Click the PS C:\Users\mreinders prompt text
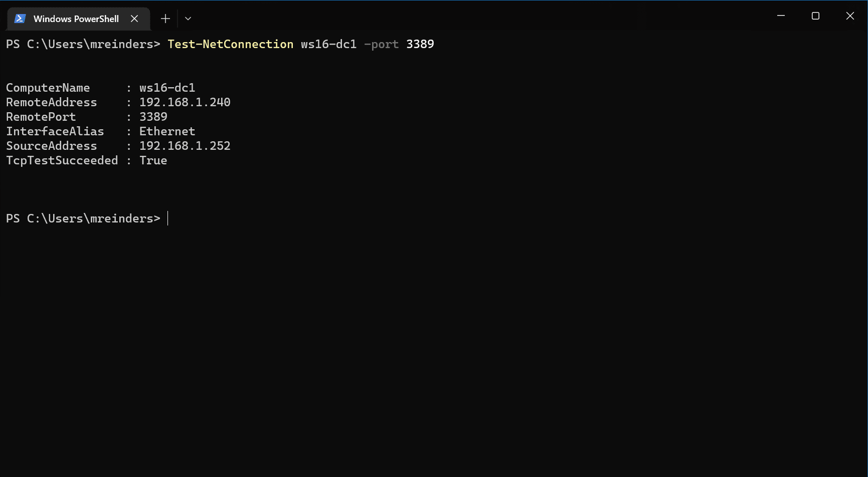 (83, 218)
